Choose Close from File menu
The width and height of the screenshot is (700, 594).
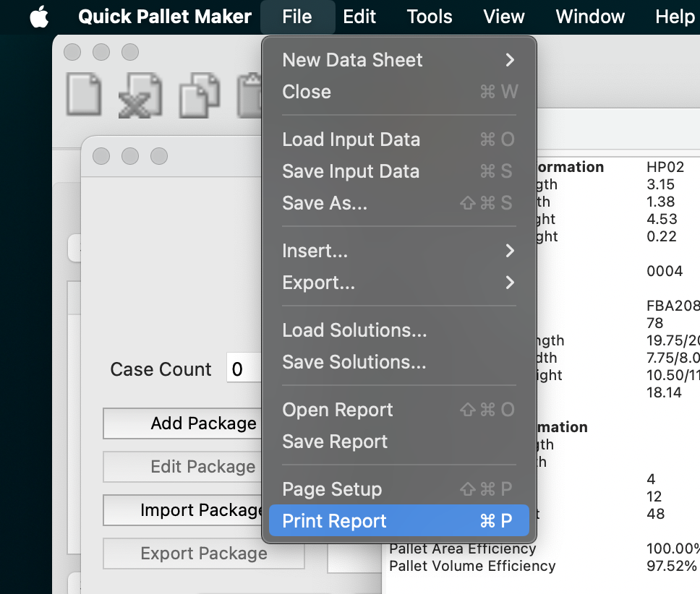399,92
